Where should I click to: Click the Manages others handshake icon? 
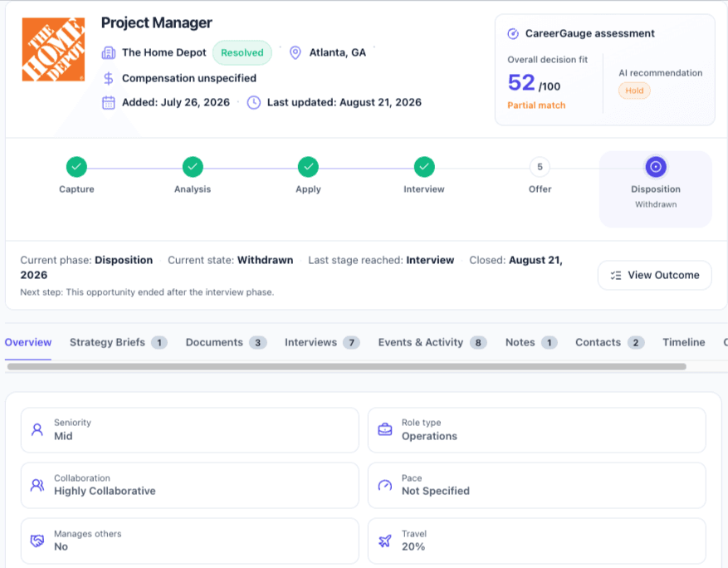[37, 541]
